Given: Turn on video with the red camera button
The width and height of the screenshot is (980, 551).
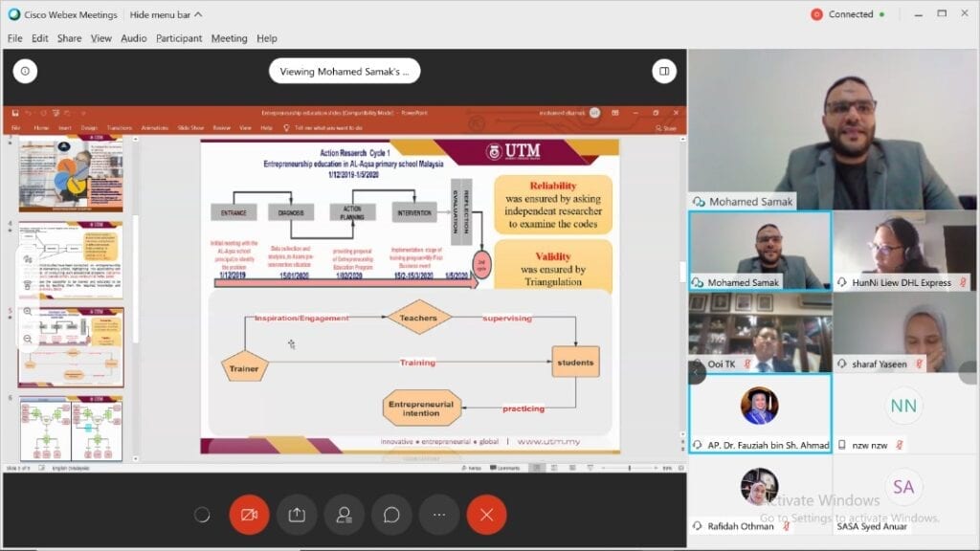Looking at the screenshot, I should pos(249,515).
